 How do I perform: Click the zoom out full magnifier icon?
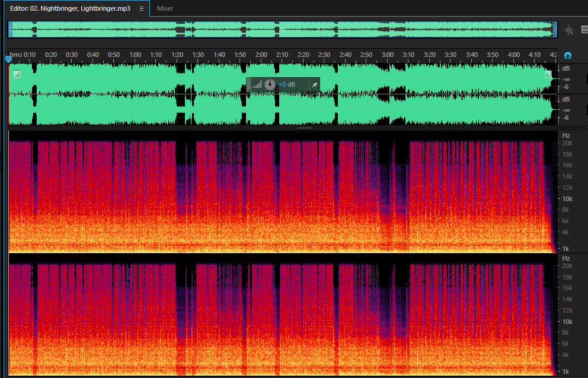[x=569, y=30]
